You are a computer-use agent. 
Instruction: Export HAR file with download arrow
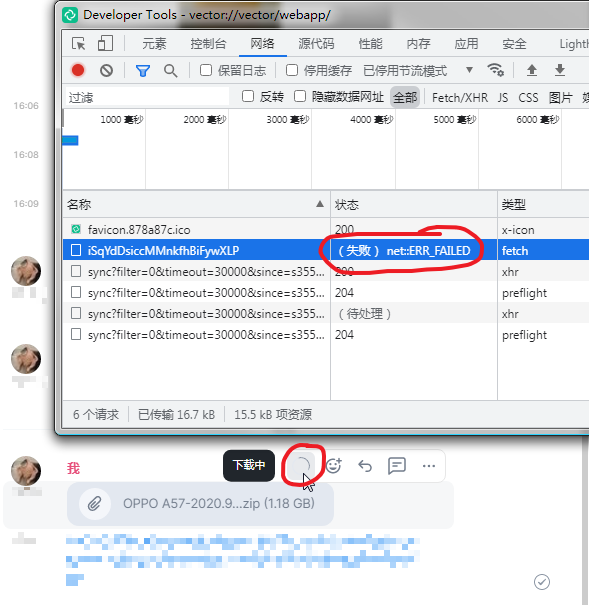coord(560,70)
